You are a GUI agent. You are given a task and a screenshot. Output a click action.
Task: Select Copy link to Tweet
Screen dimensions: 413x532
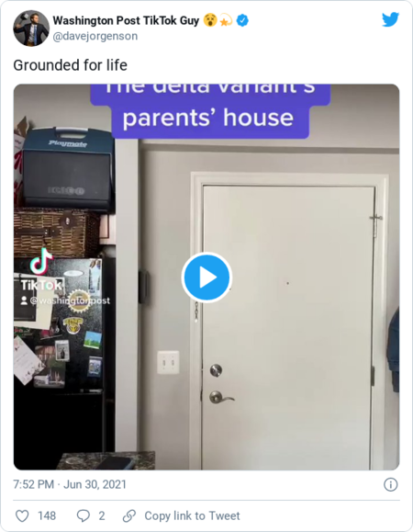pos(192,515)
